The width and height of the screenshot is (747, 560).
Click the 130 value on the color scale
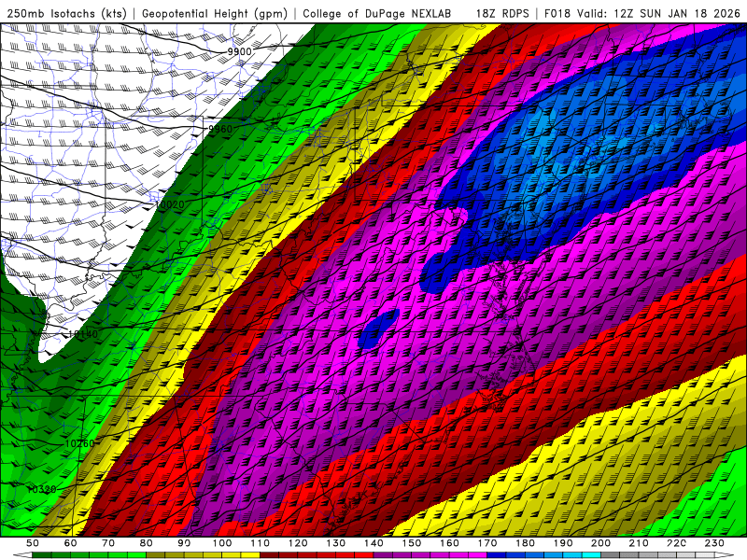click(x=336, y=543)
